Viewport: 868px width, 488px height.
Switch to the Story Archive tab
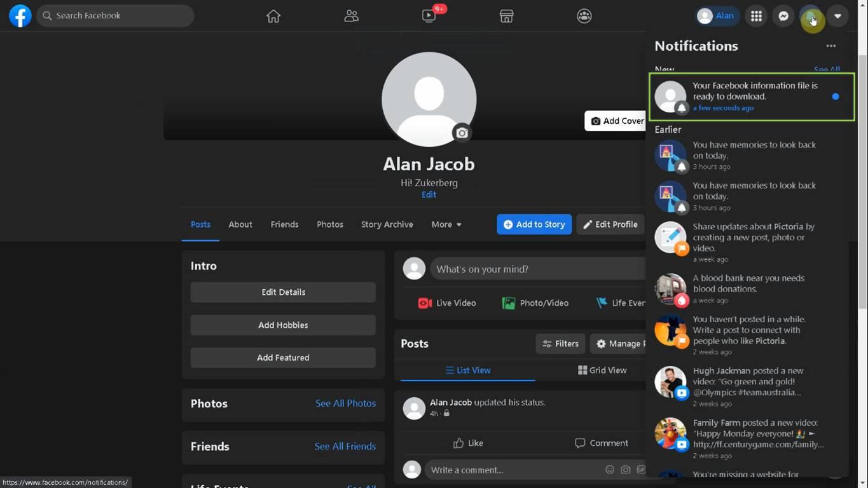tap(387, 224)
